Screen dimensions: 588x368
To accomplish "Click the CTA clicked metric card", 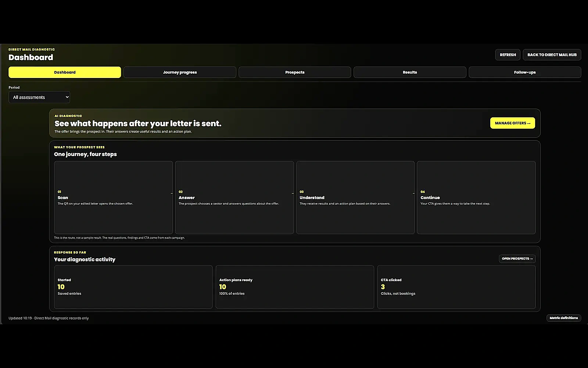I will click(x=456, y=287).
